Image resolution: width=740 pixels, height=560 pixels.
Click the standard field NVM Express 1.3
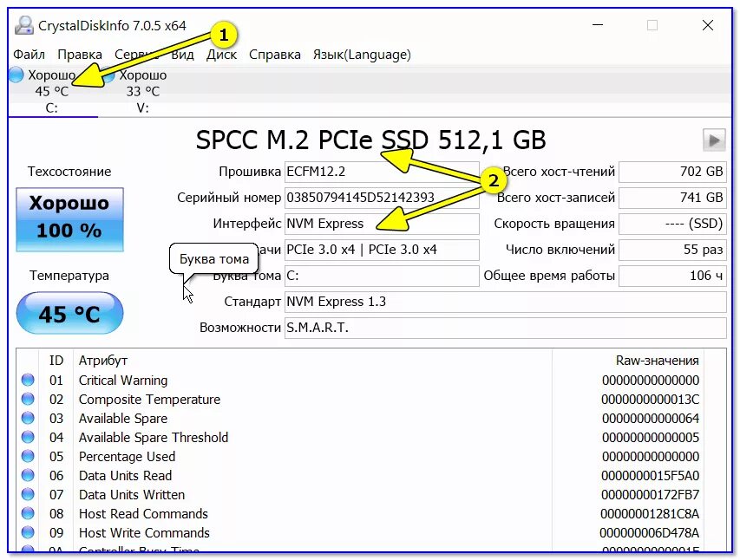coord(506,302)
